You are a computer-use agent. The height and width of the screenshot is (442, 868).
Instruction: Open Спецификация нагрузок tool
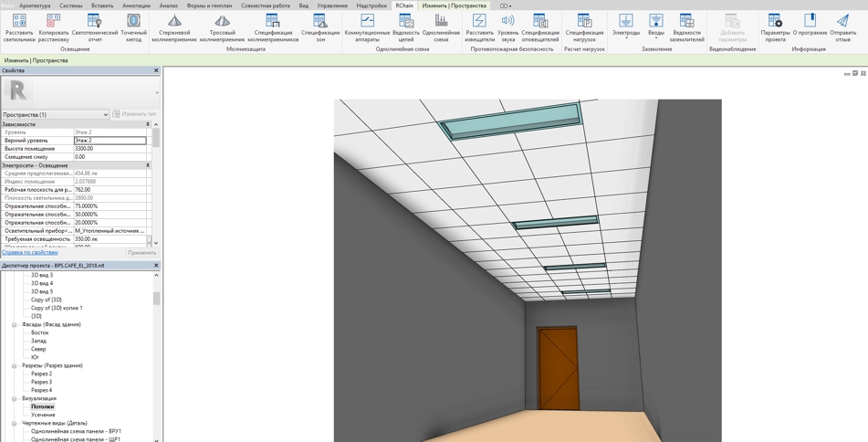pyautogui.click(x=584, y=22)
